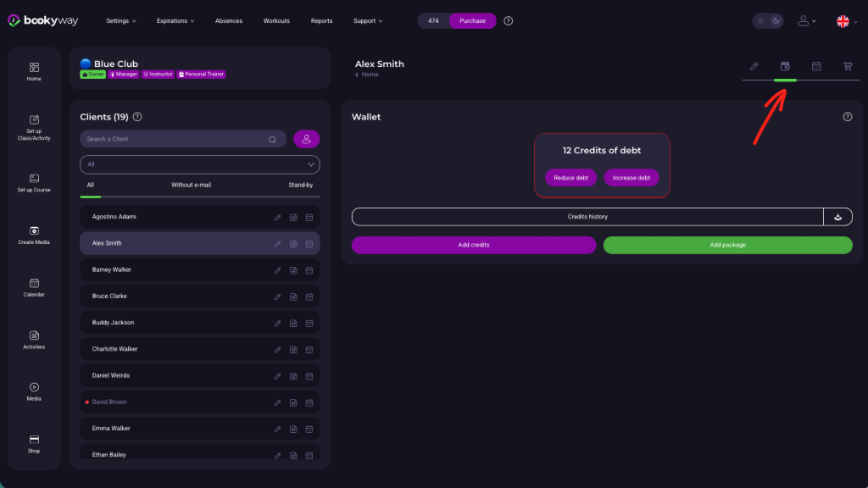Expand the Support menu

[368, 21]
